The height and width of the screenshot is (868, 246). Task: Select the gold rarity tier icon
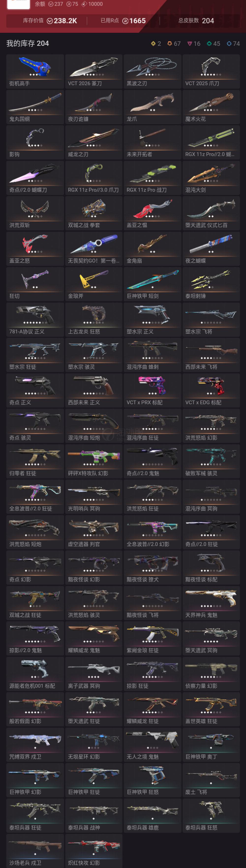153,43
